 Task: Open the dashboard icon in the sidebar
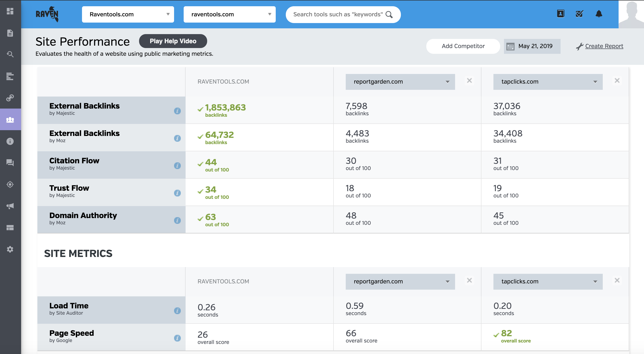point(10,11)
